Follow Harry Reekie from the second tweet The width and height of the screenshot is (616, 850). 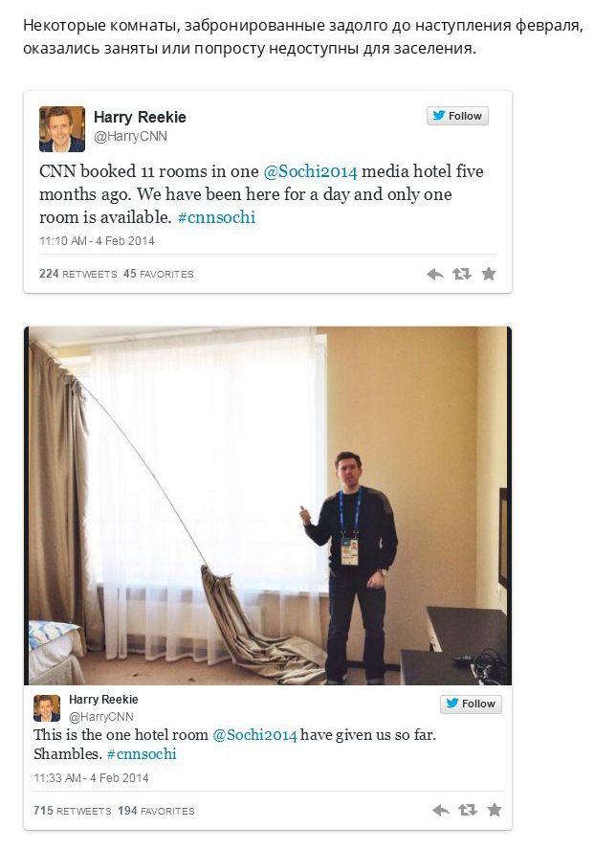[471, 704]
